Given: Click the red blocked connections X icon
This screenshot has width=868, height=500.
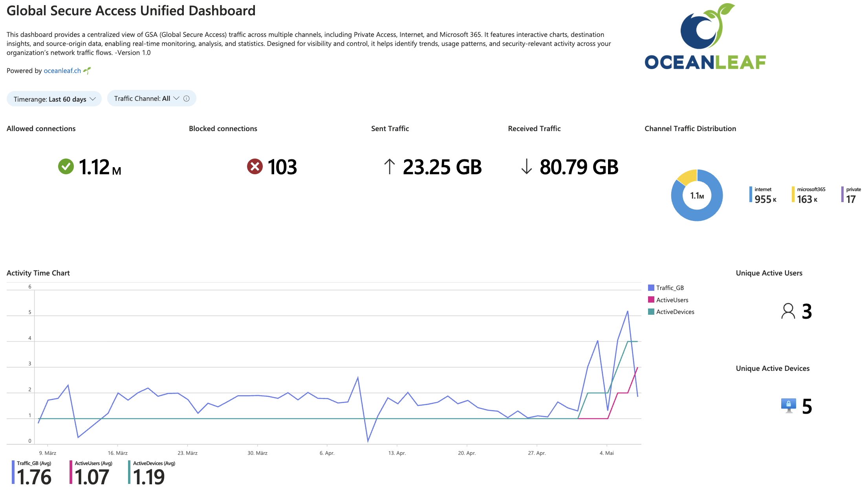Looking at the screenshot, I should point(255,166).
